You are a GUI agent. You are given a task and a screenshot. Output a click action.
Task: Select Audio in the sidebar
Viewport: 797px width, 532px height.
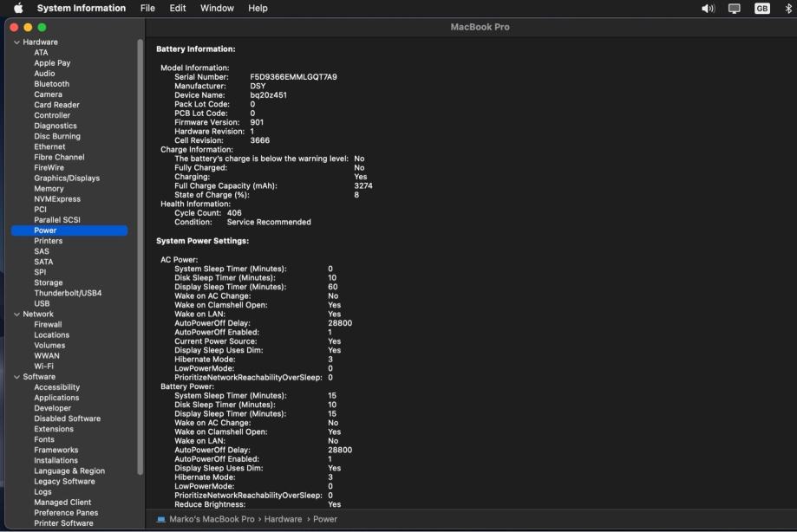44,74
